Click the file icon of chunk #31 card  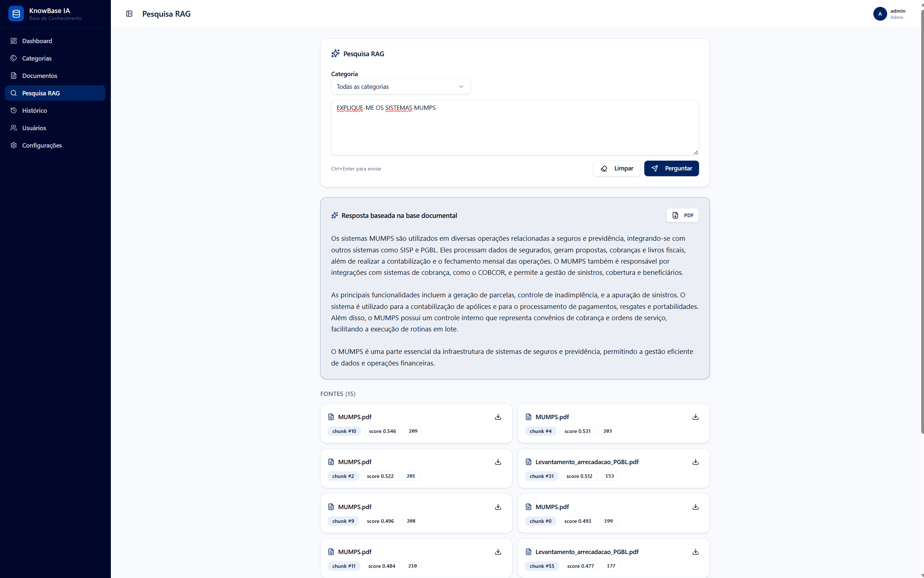pos(529,462)
